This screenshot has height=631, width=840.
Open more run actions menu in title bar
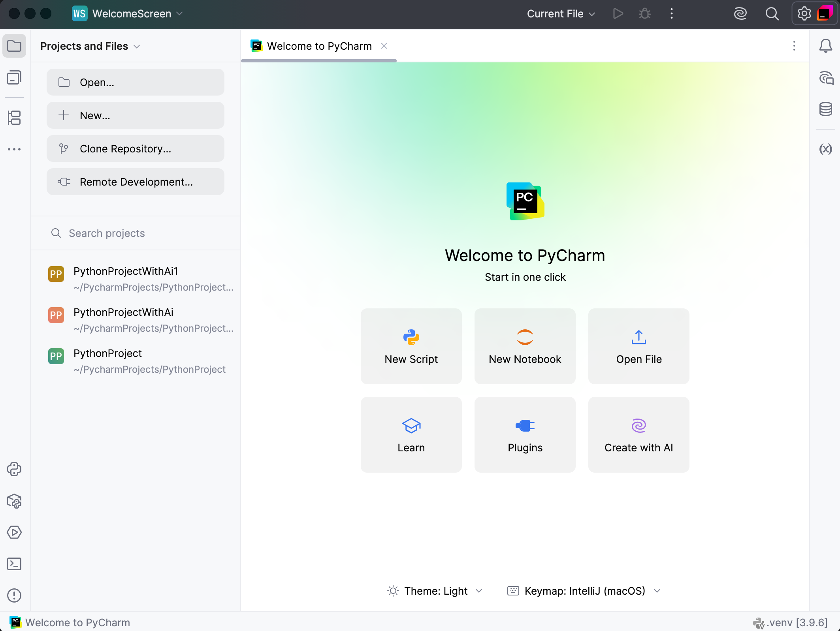tap(672, 14)
